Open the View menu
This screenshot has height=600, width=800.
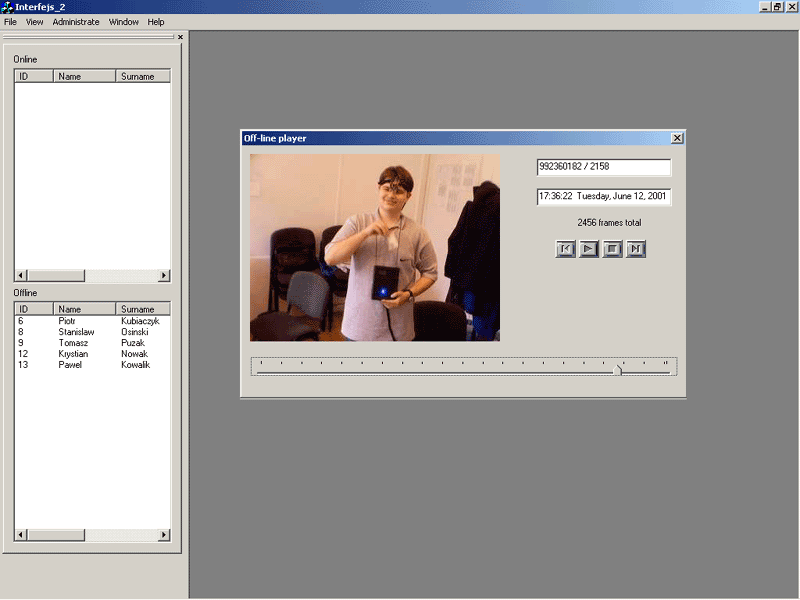pos(35,22)
